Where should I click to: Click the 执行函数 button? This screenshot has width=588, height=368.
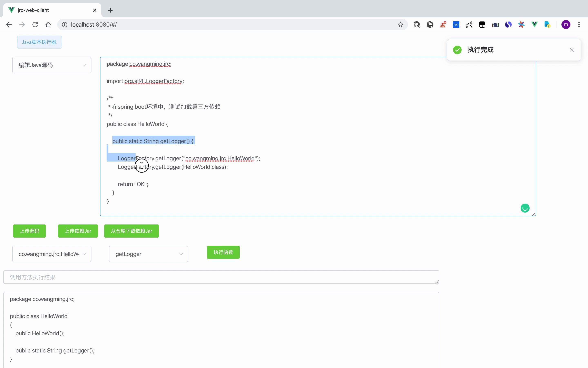(223, 252)
